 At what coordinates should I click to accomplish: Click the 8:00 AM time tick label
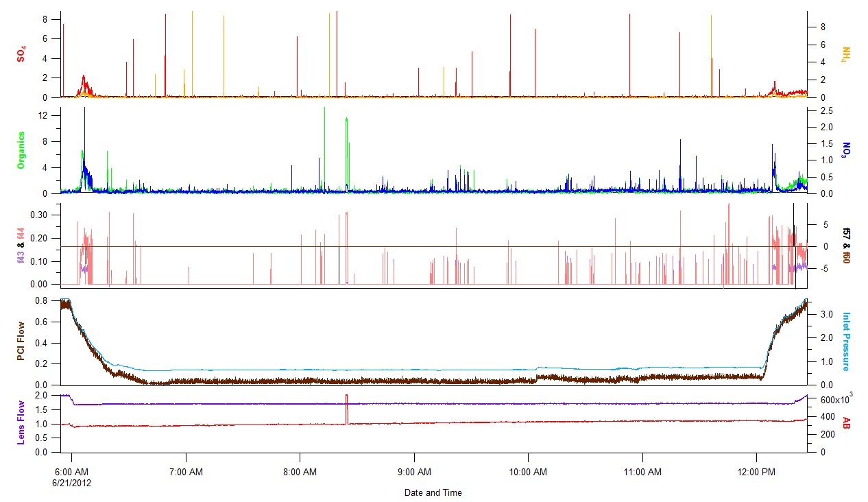[x=300, y=472]
